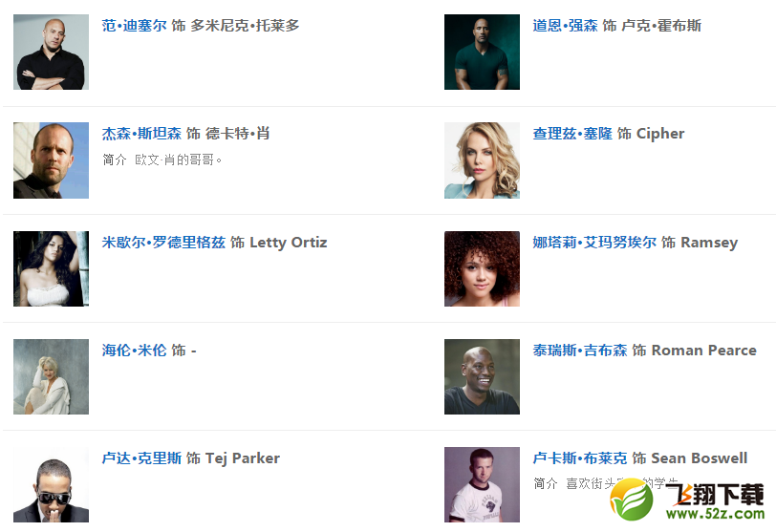Open 查理兹·塞隆 actor page
Screen dimensions: 776x532
point(572,134)
